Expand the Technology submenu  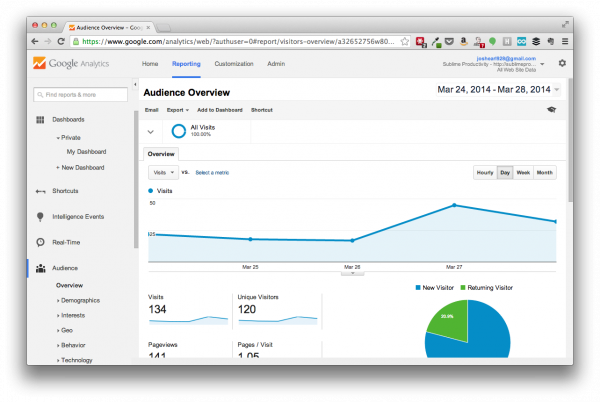click(x=75, y=360)
